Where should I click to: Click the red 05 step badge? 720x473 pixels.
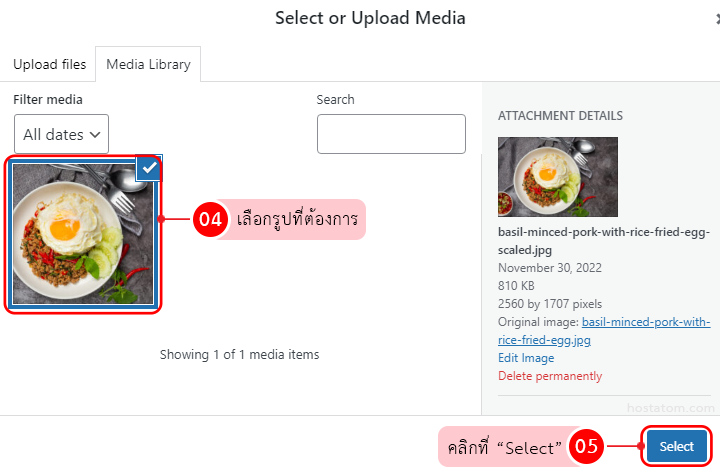coord(586,446)
